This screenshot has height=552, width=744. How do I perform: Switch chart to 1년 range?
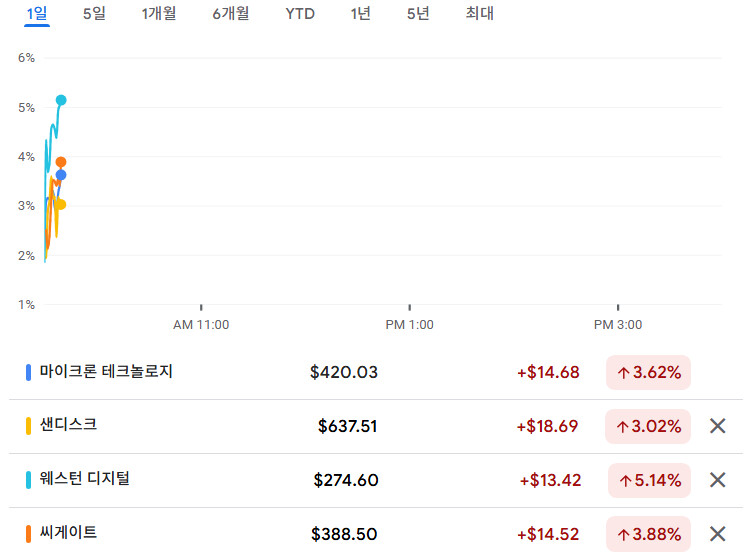(360, 14)
